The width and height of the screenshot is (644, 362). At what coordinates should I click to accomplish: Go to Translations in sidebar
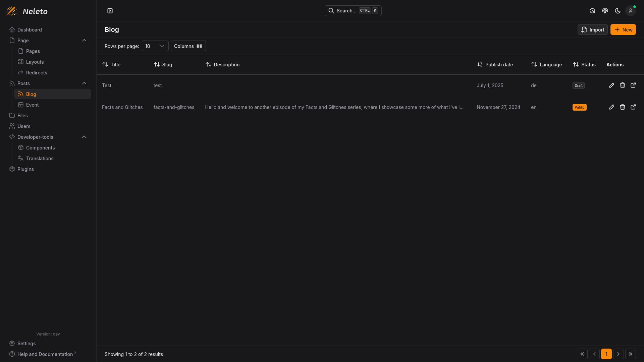40,159
